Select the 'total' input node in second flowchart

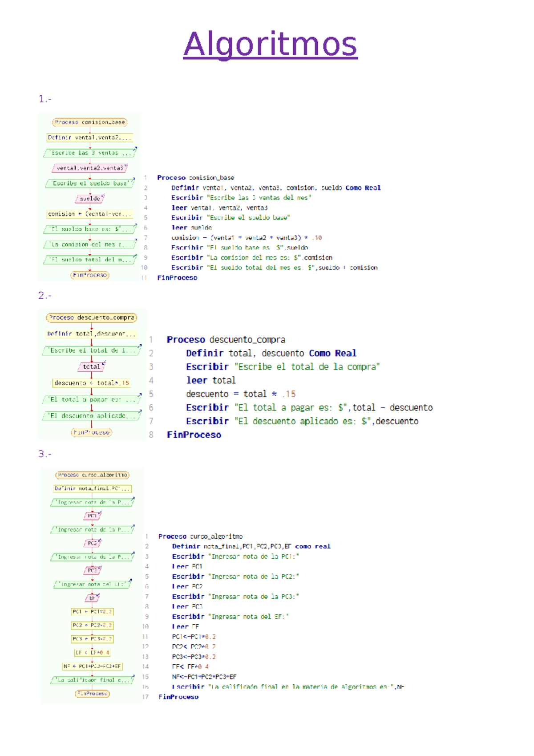click(x=92, y=366)
